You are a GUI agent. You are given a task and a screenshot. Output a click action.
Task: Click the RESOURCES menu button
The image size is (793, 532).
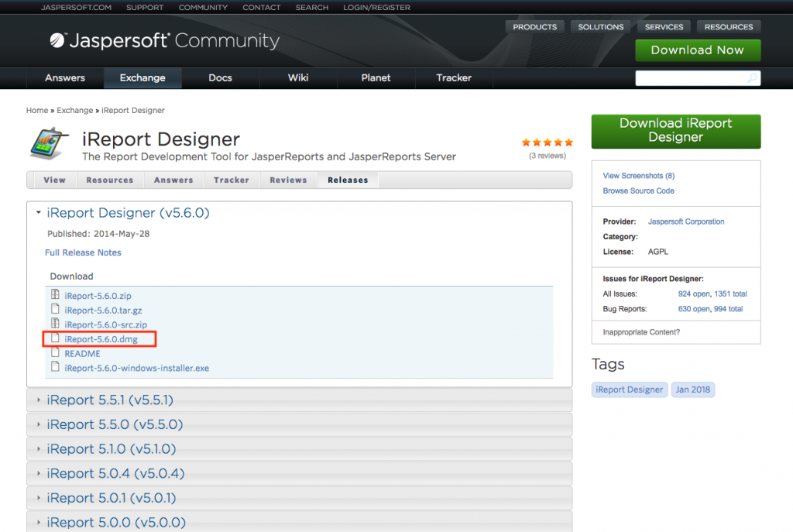tap(729, 27)
